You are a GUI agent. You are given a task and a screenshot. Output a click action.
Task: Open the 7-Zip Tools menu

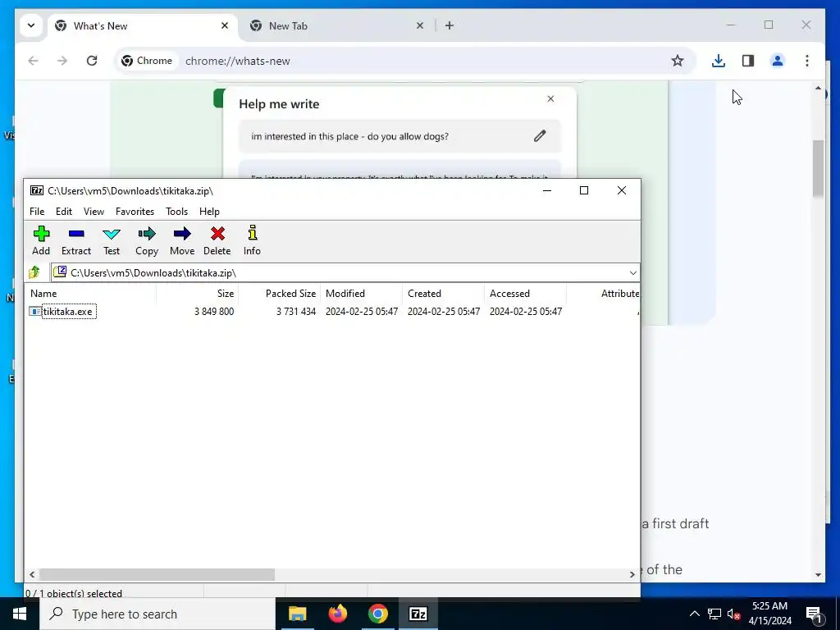pyautogui.click(x=177, y=212)
